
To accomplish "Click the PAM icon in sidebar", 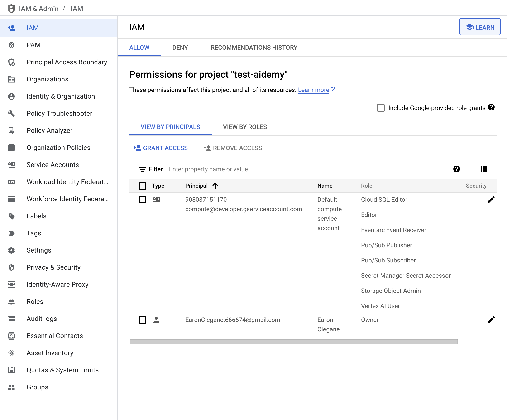I will click(x=11, y=45).
